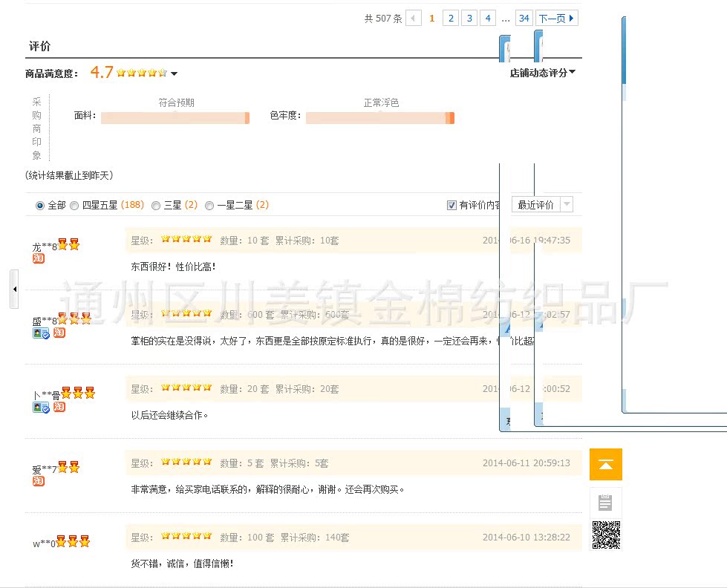Image resolution: width=727 pixels, height=588 pixels.
Task: Click the star rating in 爱**7's review
Action: click(186, 461)
